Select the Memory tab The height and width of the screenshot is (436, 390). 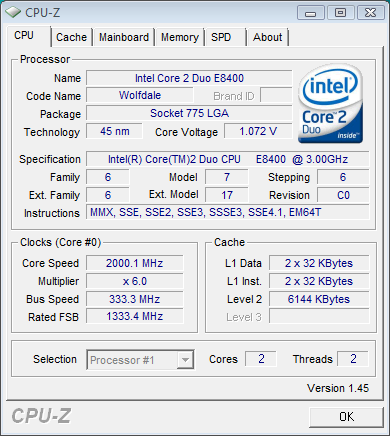[180, 37]
